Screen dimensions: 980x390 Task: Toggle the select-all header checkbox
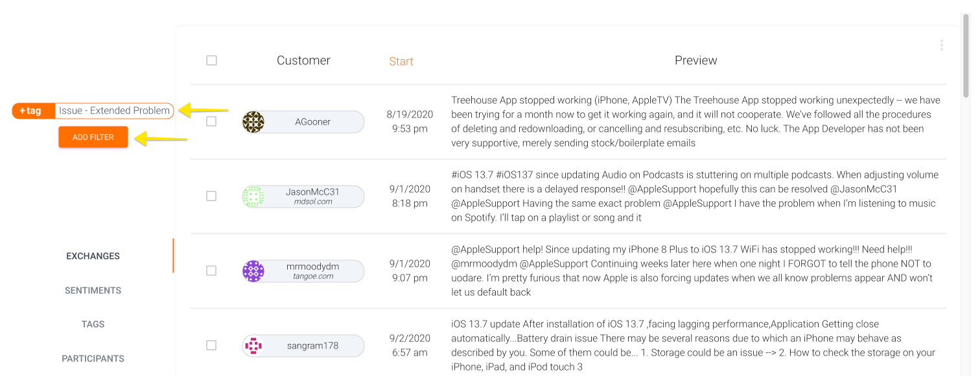pos(211,60)
